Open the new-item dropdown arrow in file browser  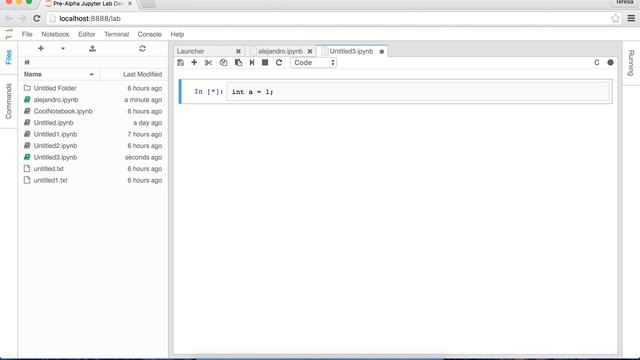coord(63,49)
